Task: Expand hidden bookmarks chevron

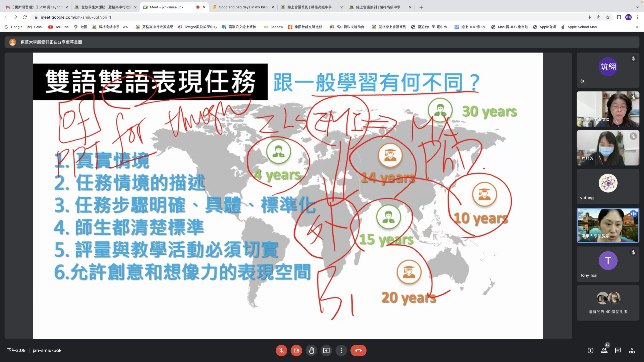Action: pyautogui.click(x=637, y=27)
